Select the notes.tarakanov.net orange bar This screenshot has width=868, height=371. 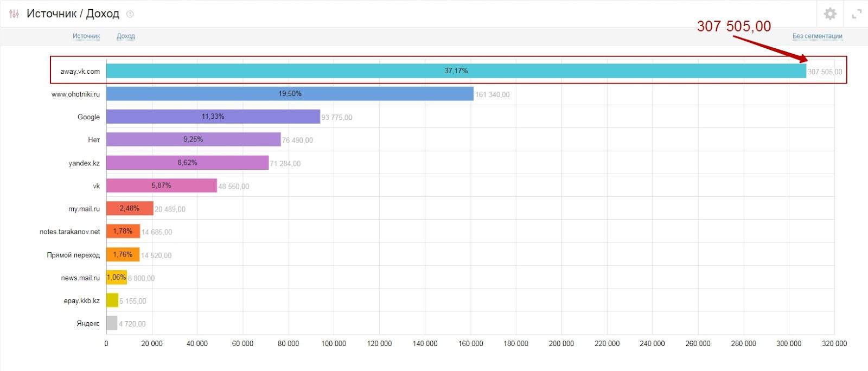[123, 232]
